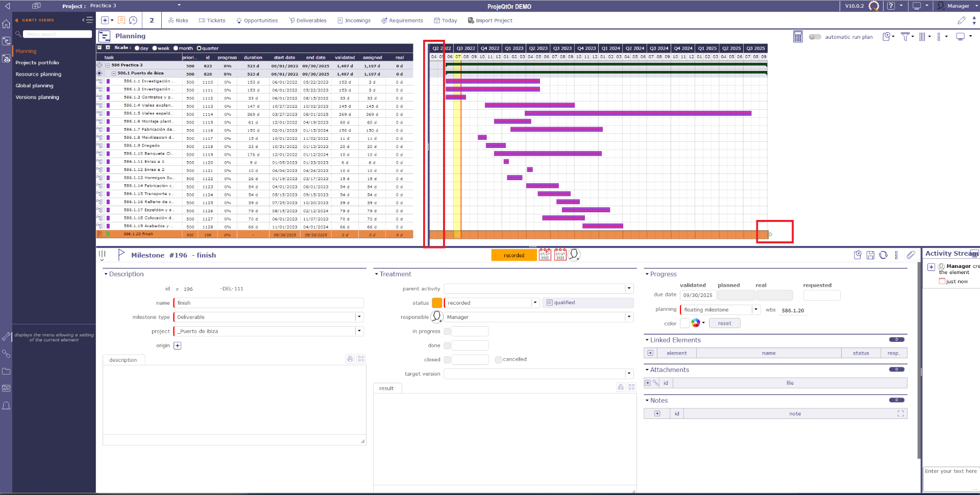Open the milestone type dropdown
The width and height of the screenshot is (980, 495).
[359, 317]
